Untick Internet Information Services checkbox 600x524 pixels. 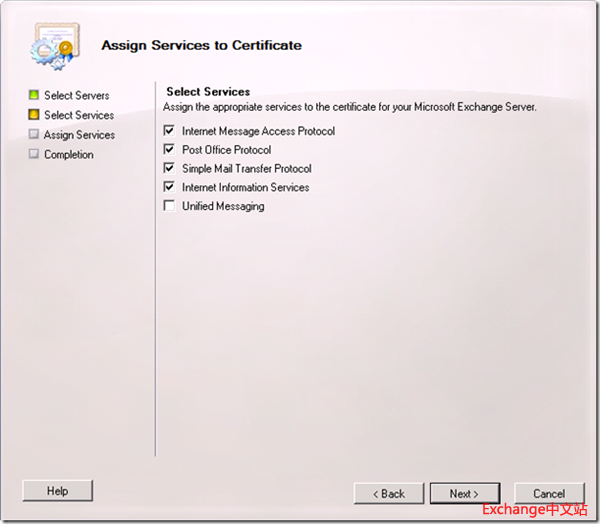(171, 187)
